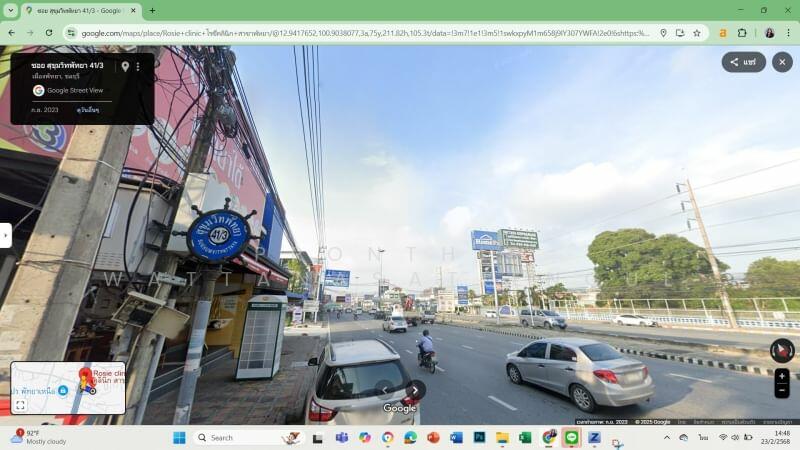Expand the collapsed side panel arrow
This screenshot has width=800, height=450.
[x=6, y=236]
